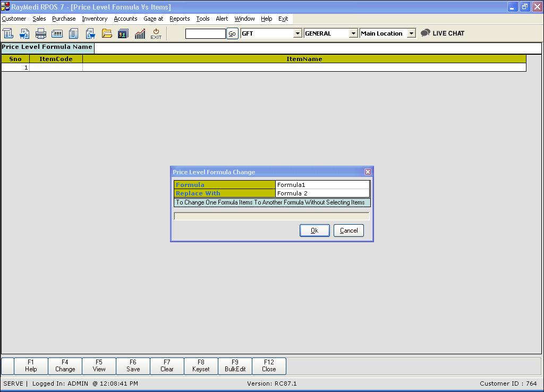Expand the GFT dropdown
Viewport: 544px width, 392px height.
click(297, 33)
